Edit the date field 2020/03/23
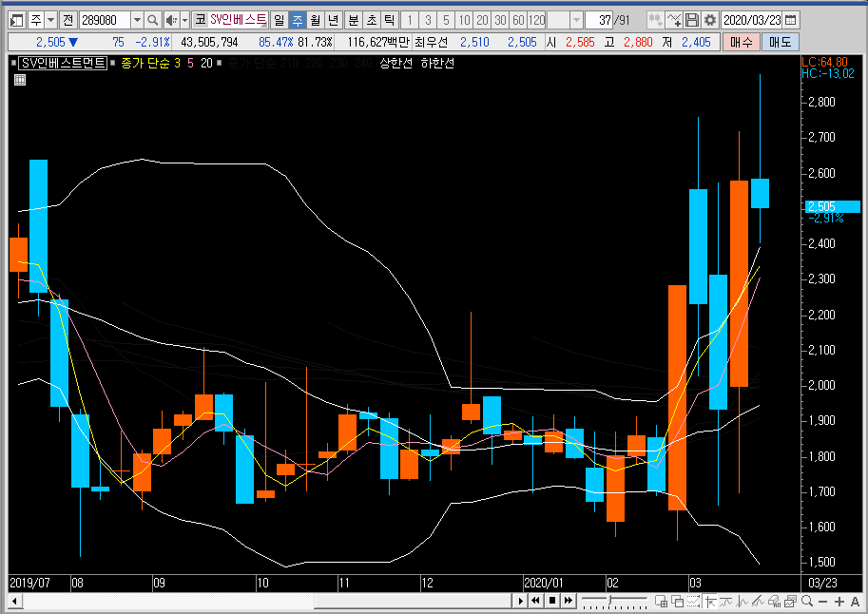Image resolution: width=868 pixels, height=614 pixels. 752,21
